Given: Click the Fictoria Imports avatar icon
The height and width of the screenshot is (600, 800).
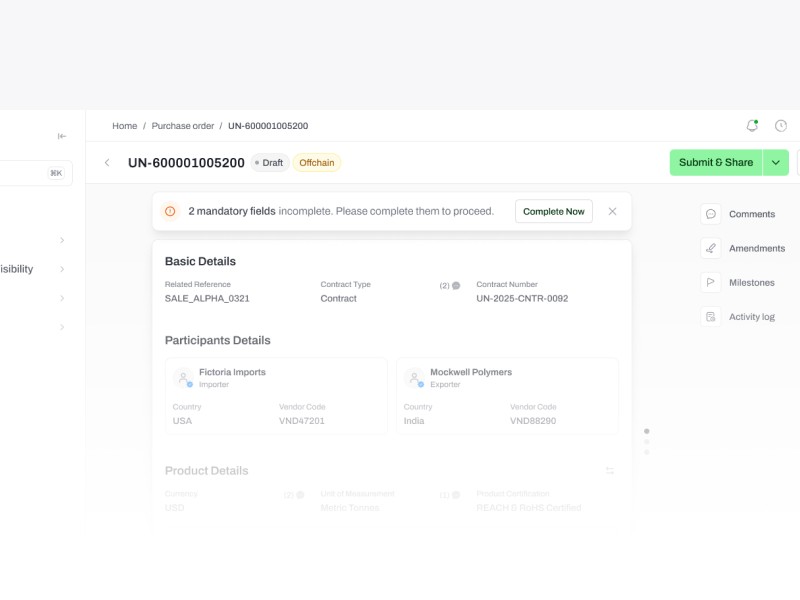Looking at the screenshot, I should (183, 378).
